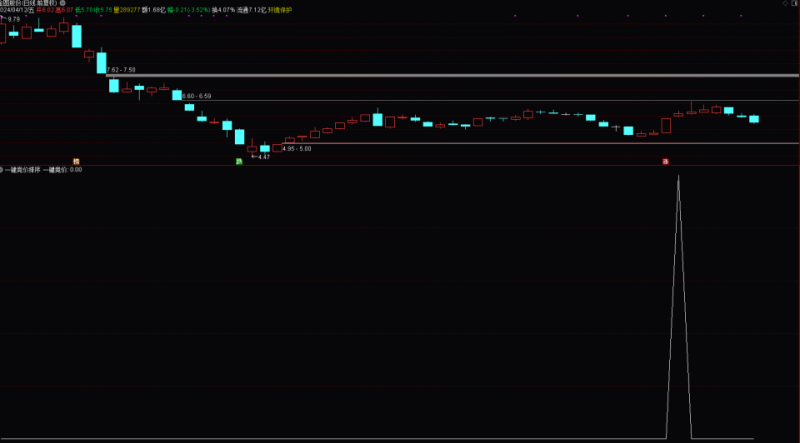800x443 pixels.
Task: Click the 4.95 - 5.00 gap label
Action: click(x=297, y=148)
